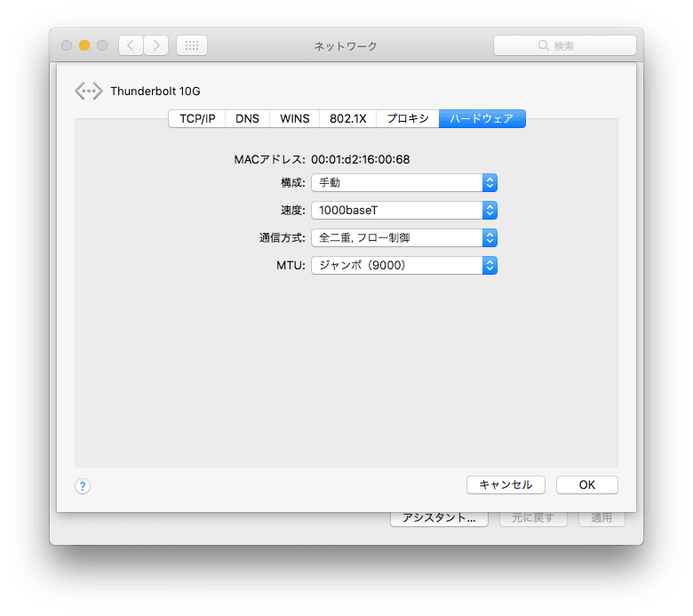The width and height of the screenshot is (693, 616).
Task: Open help via the question mark button
Action: (83, 486)
